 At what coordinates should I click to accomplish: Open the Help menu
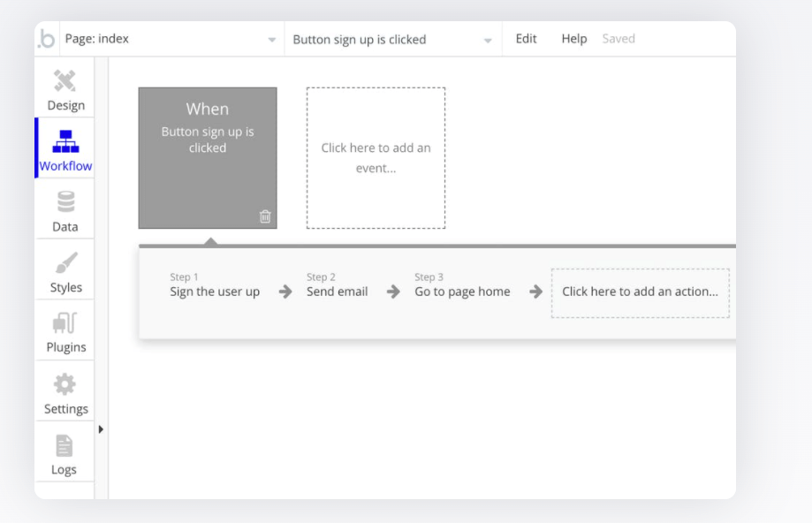(573, 38)
